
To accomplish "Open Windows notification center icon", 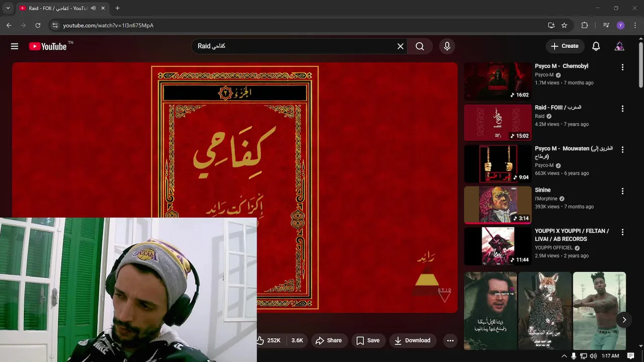I will [631, 356].
